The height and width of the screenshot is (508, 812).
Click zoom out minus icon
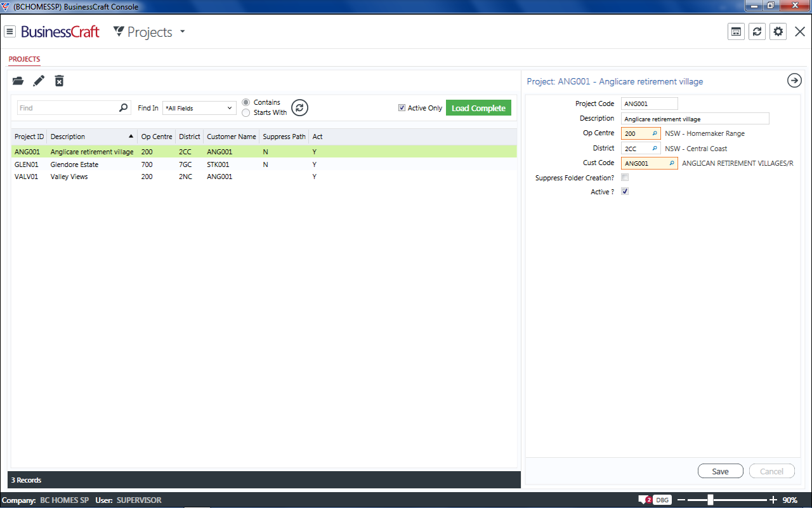(681, 500)
